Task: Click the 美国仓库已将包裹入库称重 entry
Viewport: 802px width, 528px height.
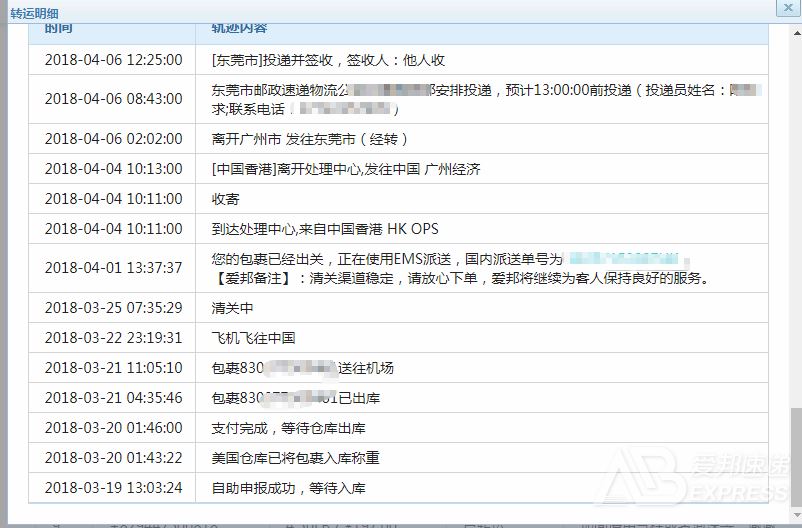Action: (x=295, y=458)
